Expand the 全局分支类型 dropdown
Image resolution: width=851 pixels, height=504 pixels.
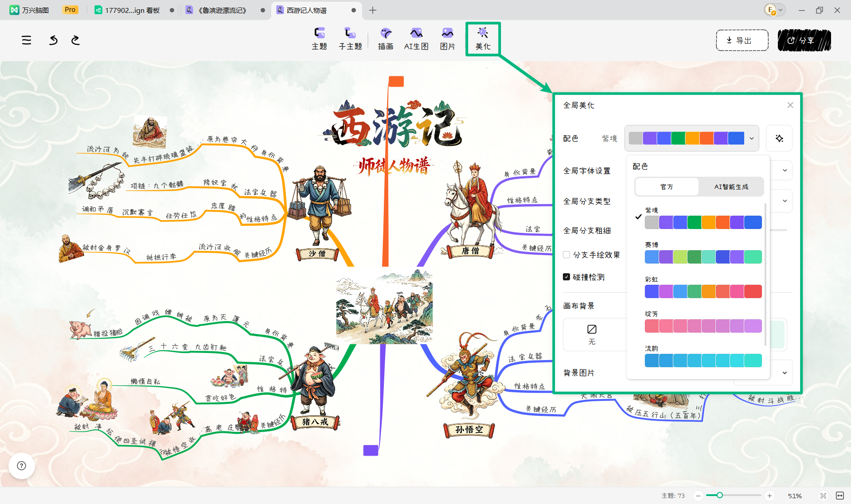coord(785,201)
